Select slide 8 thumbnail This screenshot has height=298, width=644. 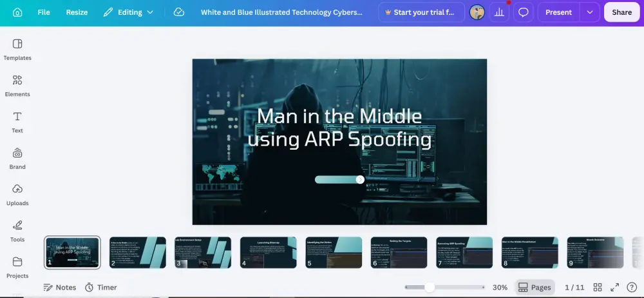pyautogui.click(x=530, y=252)
